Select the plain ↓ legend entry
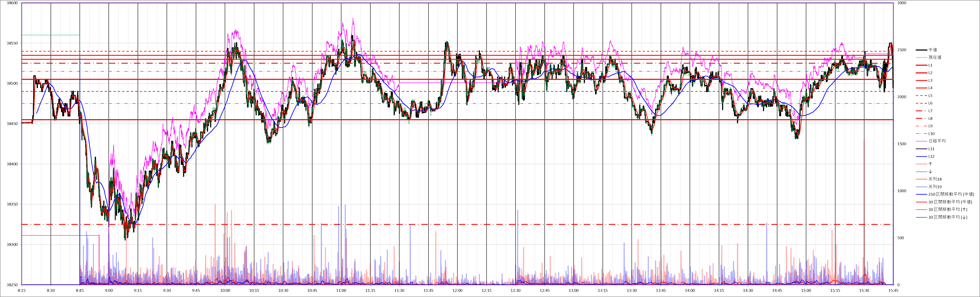980x297 pixels. pos(924,172)
